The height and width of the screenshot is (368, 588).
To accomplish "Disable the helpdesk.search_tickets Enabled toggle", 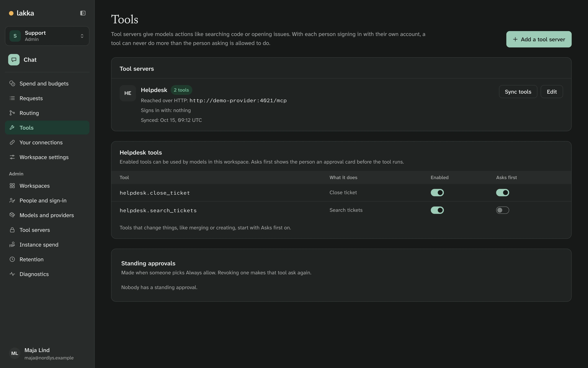I will coord(437,210).
